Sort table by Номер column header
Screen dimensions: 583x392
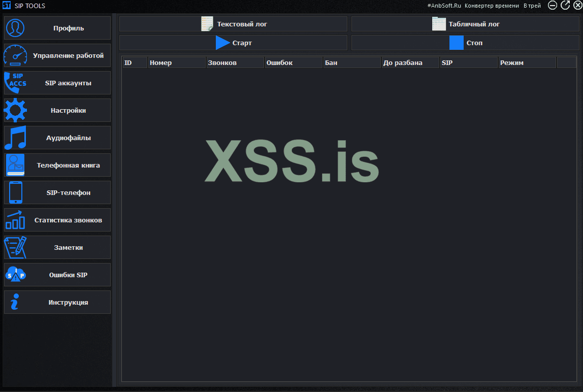177,62
